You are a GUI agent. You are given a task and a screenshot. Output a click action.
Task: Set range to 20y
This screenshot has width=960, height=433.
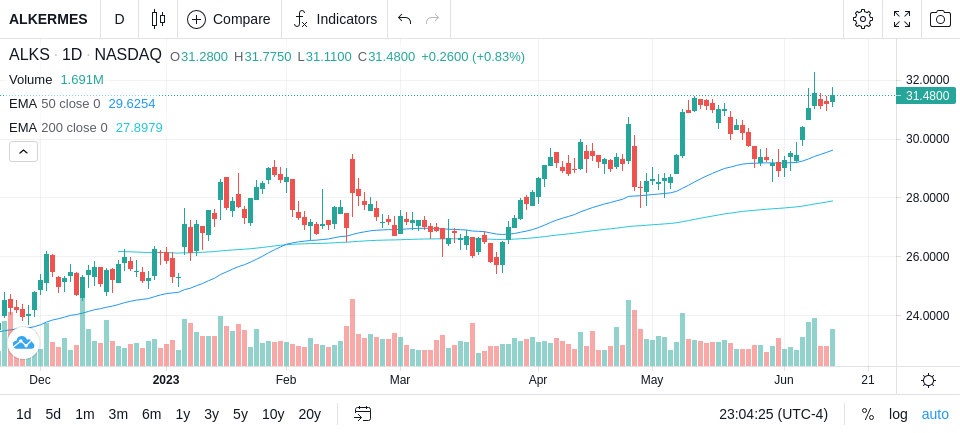(309, 414)
